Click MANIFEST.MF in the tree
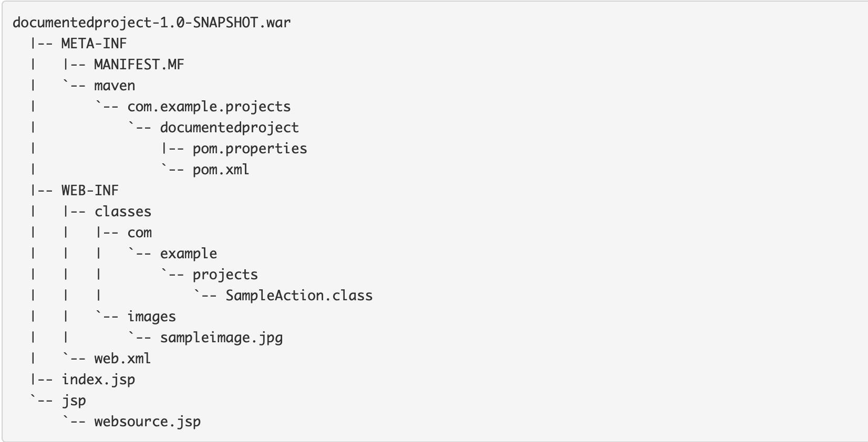 click(139, 65)
